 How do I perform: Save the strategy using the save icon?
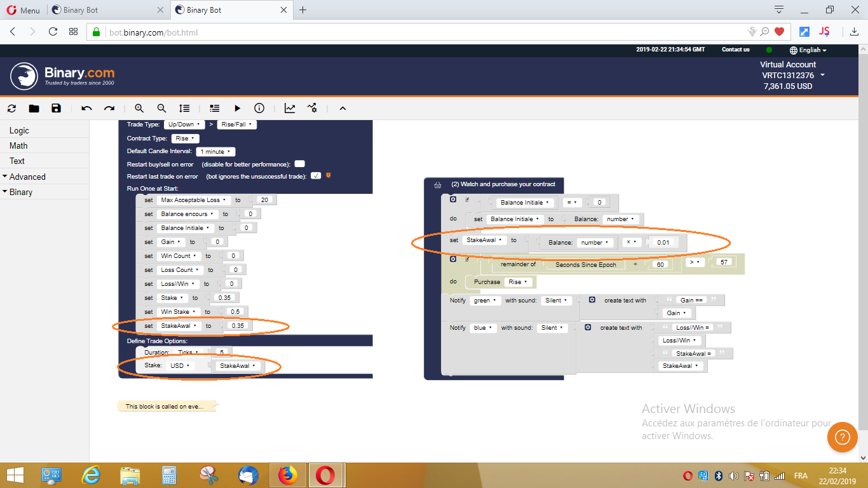(57, 108)
